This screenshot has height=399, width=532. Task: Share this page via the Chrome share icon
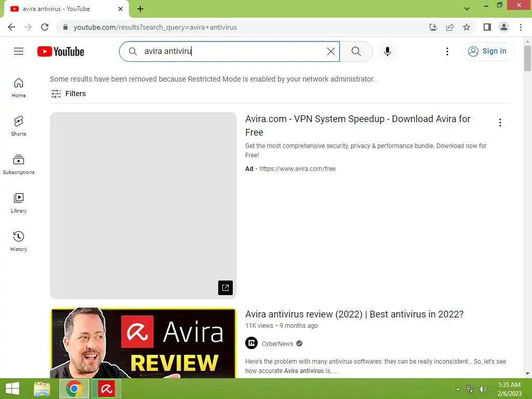(450, 27)
